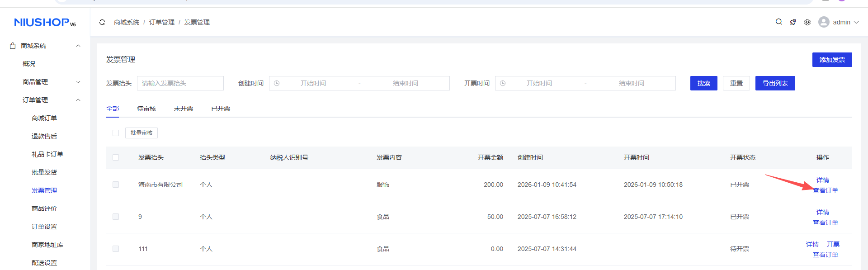Open the admin account dropdown arrow
The height and width of the screenshot is (270, 868).
click(856, 22)
